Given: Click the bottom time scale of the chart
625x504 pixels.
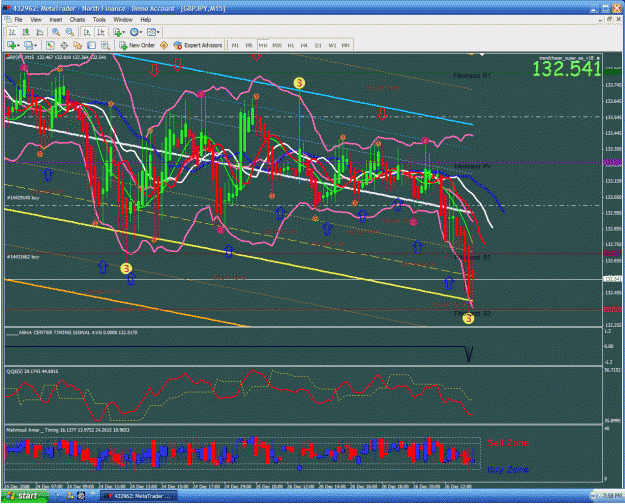Looking at the screenshot, I should (x=303, y=486).
